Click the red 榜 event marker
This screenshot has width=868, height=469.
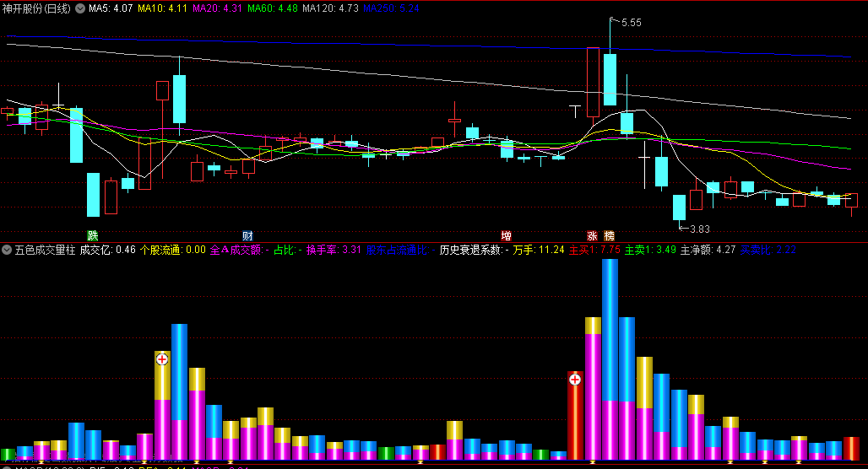coord(610,236)
